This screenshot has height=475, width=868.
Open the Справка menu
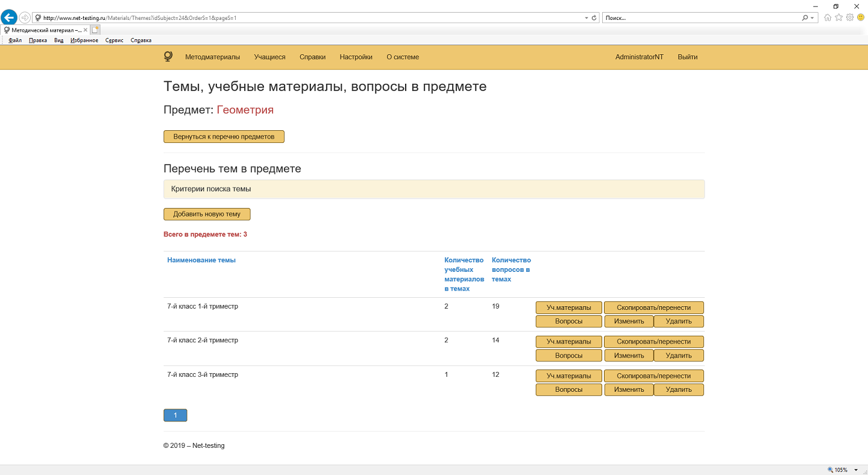click(141, 40)
